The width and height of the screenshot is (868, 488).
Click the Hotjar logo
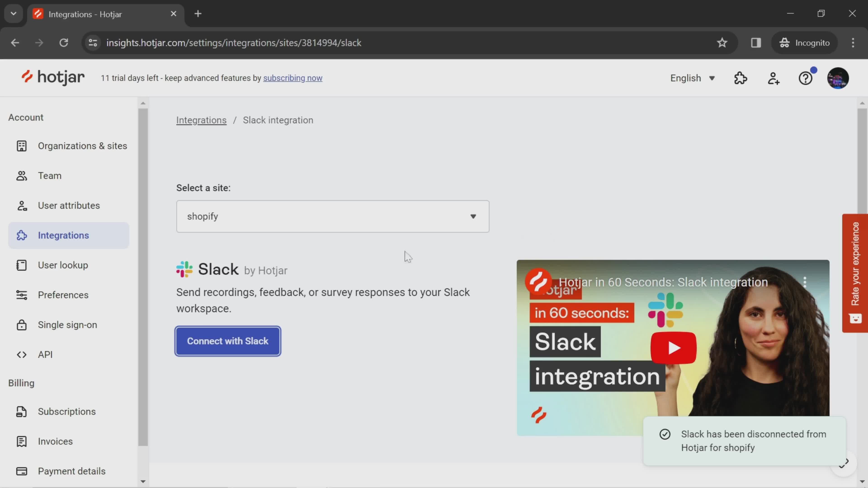pyautogui.click(x=53, y=78)
